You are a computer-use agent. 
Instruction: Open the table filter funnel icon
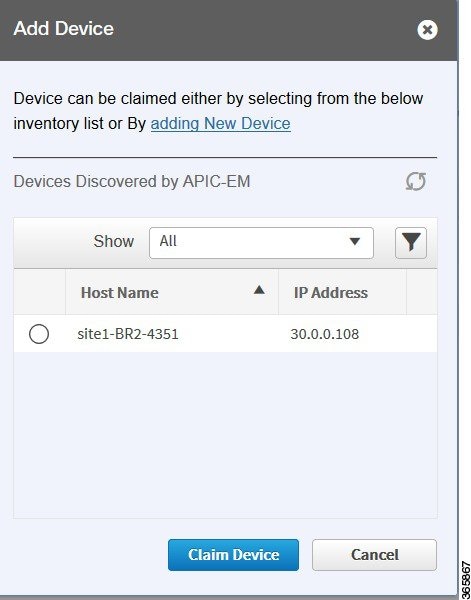(411, 243)
